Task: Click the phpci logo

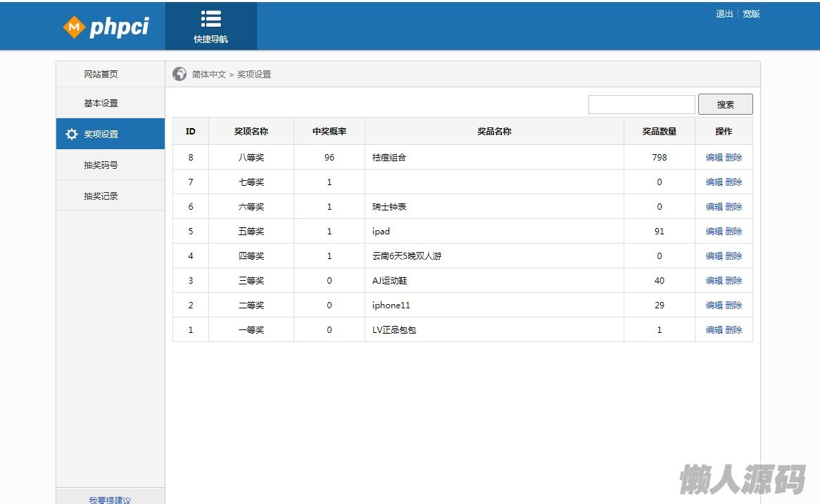Action: coord(106,27)
